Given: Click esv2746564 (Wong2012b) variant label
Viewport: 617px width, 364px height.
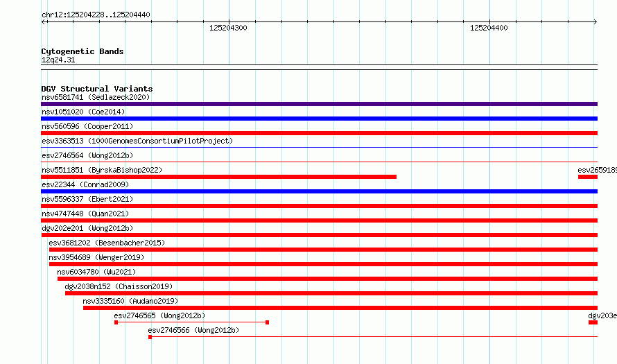Looking at the screenshot, I should [87, 155].
